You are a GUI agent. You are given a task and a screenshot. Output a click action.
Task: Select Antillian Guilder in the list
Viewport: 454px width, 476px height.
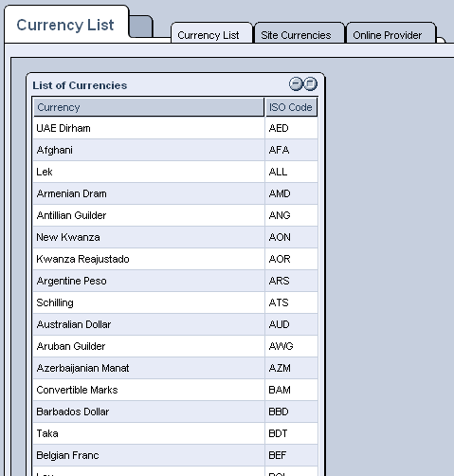[x=175, y=215]
